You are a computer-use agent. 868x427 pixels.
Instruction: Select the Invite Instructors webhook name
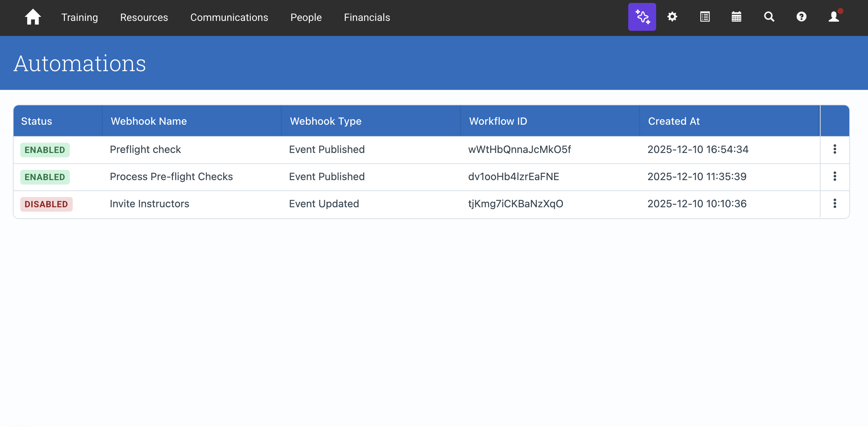149,204
